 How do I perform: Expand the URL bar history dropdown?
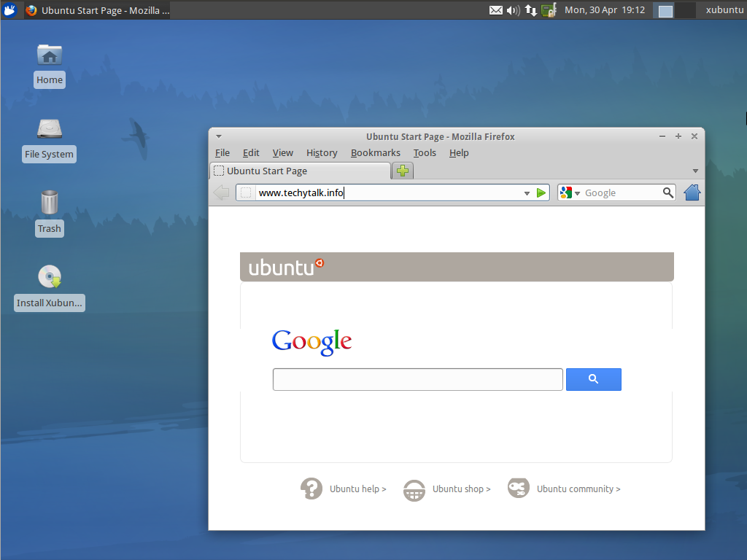[527, 193]
